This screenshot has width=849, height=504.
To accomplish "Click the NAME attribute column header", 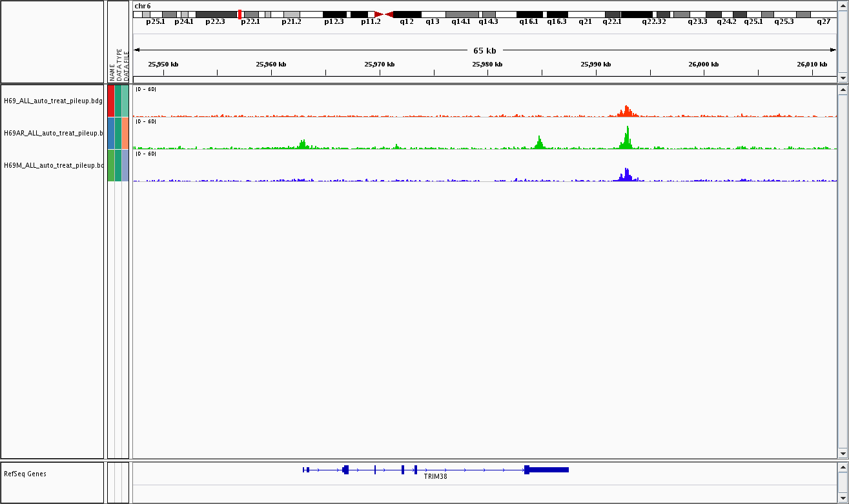I will click(111, 71).
